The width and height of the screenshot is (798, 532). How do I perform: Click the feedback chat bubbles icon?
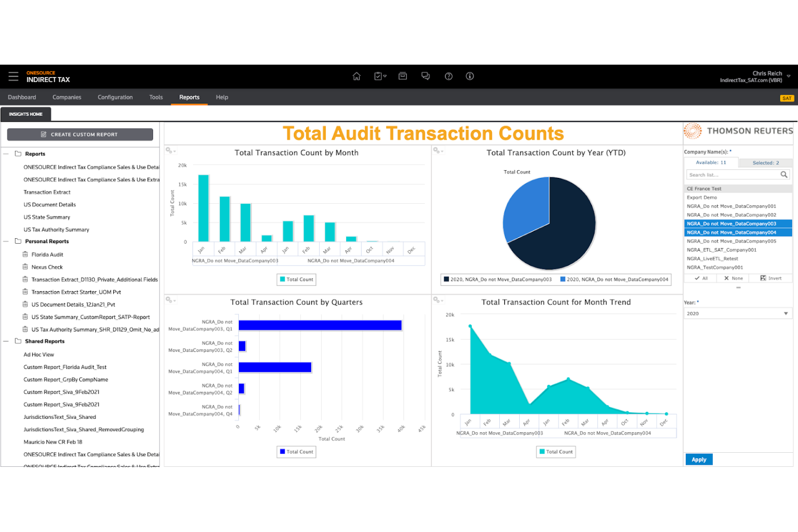coord(425,76)
